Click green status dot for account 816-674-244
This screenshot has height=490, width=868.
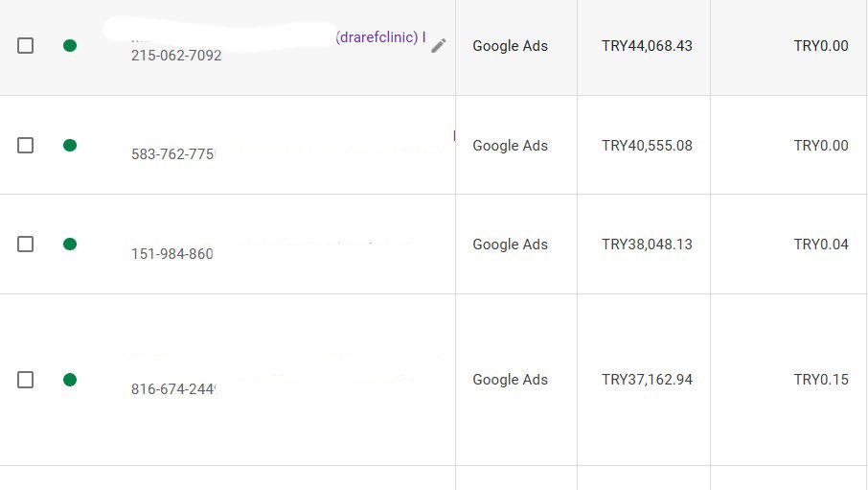pyautogui.click(x=70, y=380)
